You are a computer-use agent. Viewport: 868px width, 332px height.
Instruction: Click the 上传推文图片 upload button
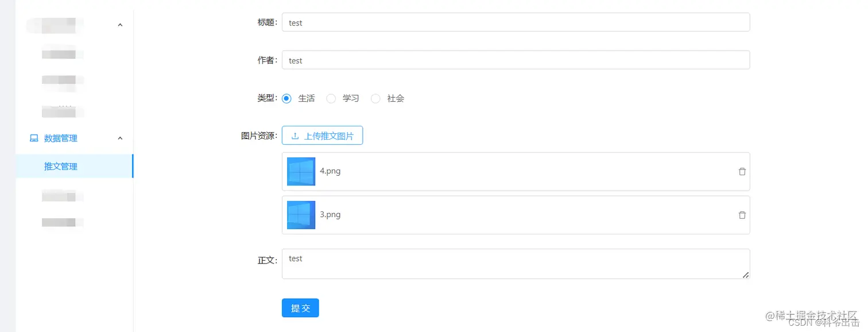[x=322, y=136]
